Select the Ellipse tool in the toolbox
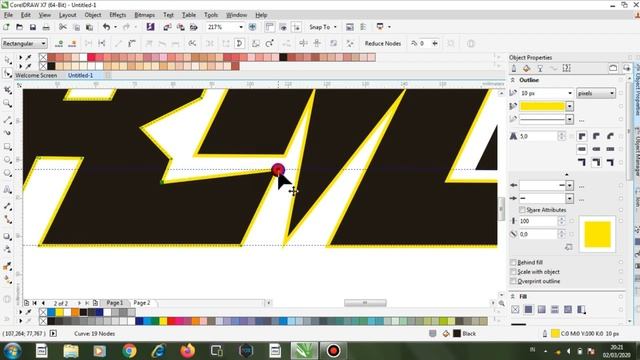640x360 pixels. coord(7,160)
